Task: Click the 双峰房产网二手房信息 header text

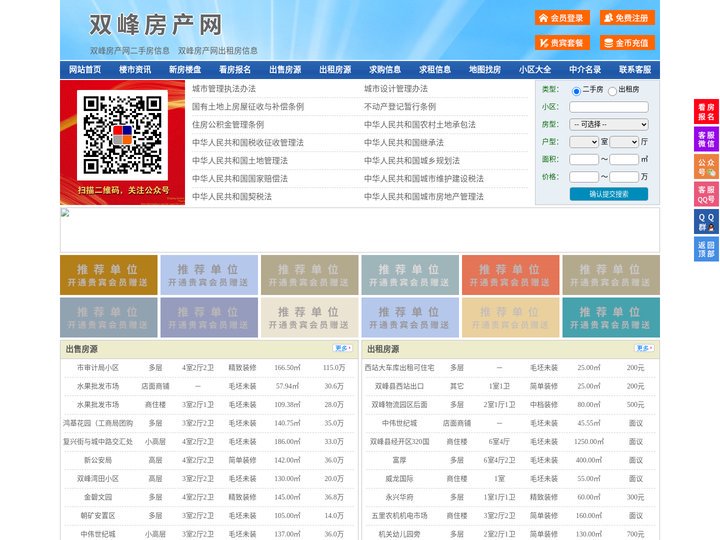Action: pos(129,51)
